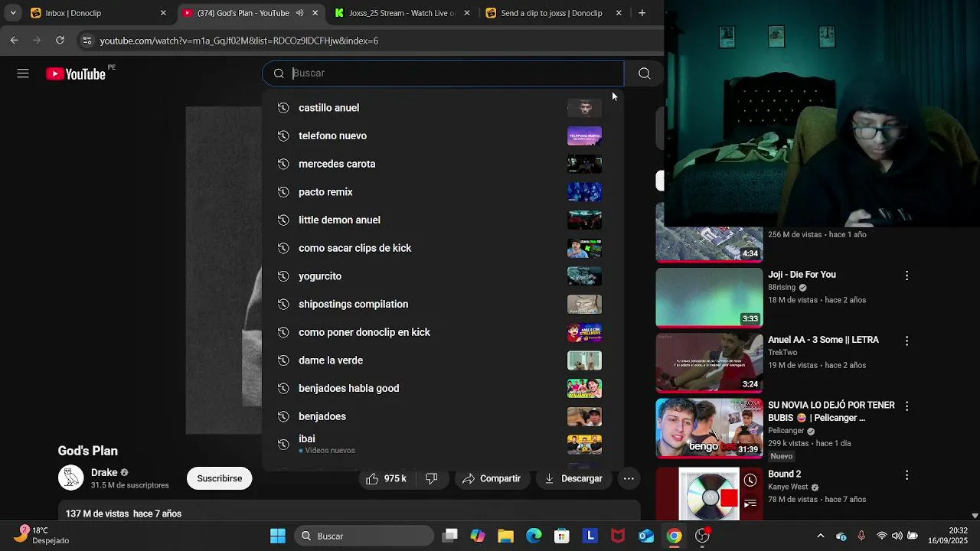Viewport: 980px width, 551px height.
Task: Choose 'yogurcito' from search history
Action: (443, 276)
